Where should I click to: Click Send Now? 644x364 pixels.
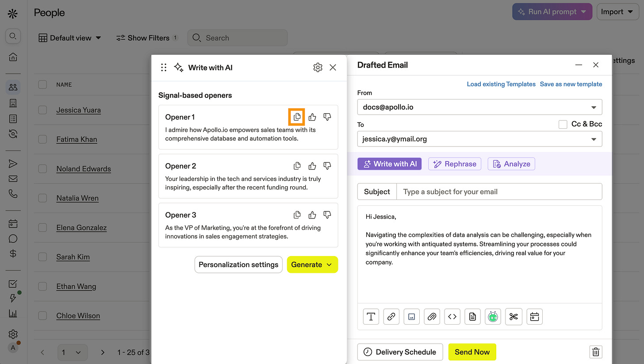[x=472, y=352]
